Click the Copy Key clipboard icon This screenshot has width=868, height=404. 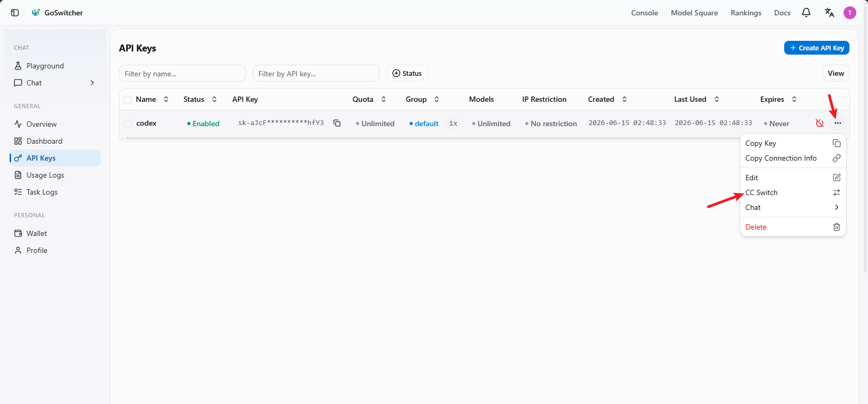click(x=837, y=143)
